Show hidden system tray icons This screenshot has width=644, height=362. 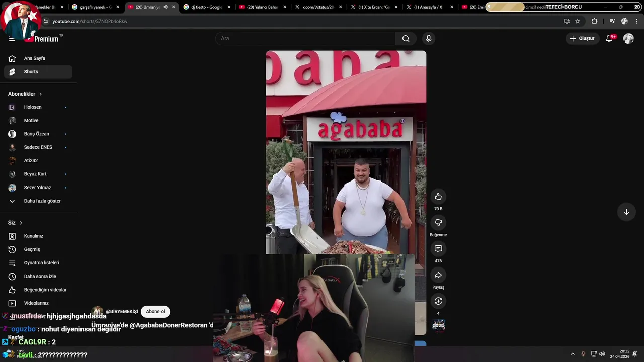tap(572, 354)
